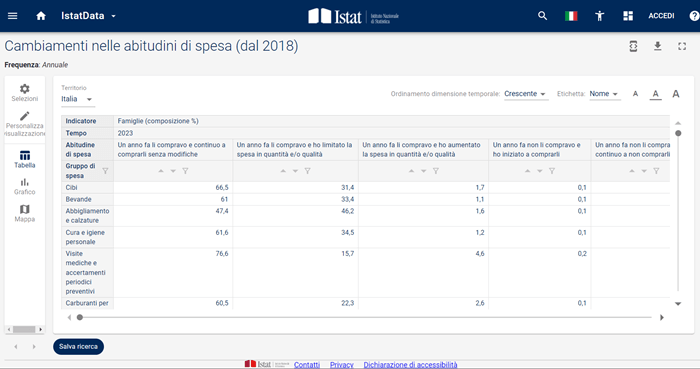Click the table horizontal scroll slider handle
This screenshot has width=700, height=369.
(x=79, y=317)
